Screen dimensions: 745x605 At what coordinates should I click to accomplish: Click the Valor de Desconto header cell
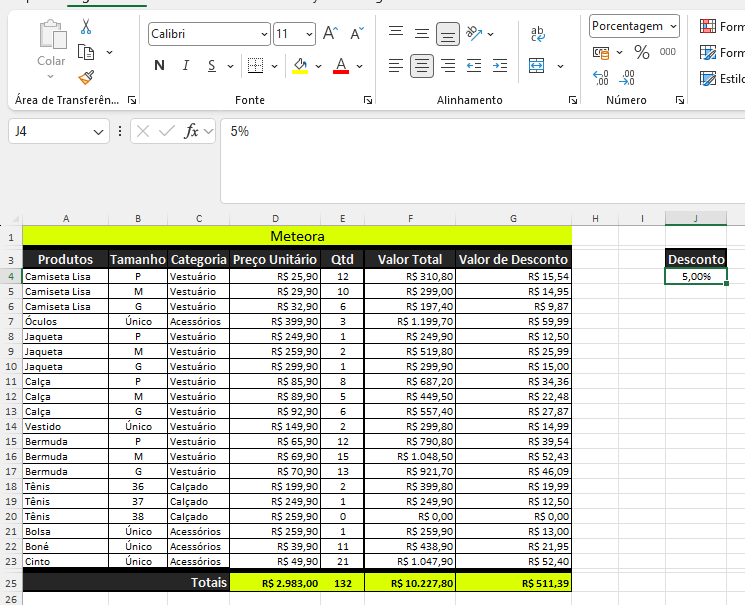(513, 259)
